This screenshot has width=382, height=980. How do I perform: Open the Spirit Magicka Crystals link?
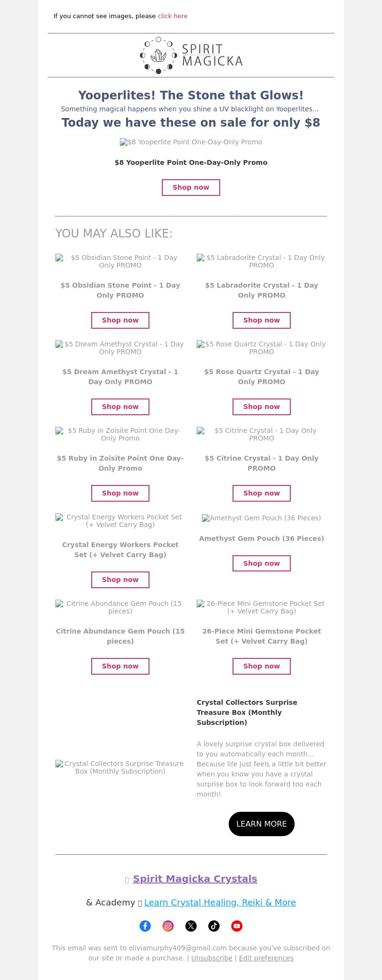click(x=195, y=879)
